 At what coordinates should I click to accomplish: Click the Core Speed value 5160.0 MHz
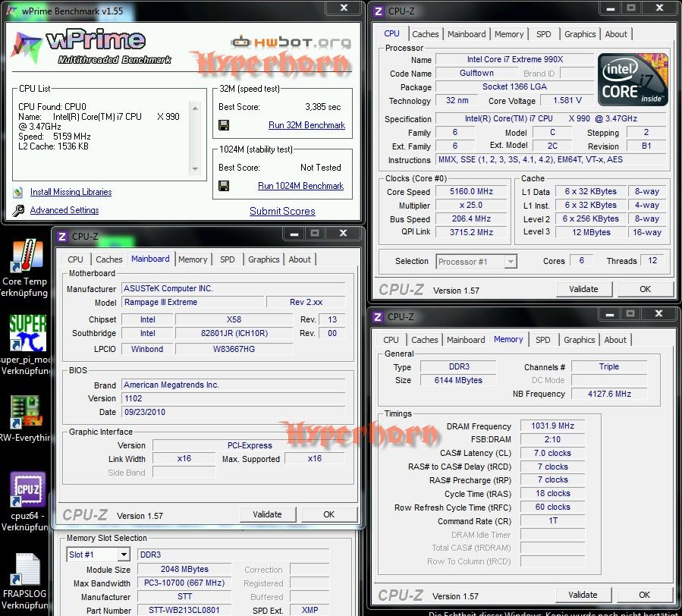pyautogui.click(x=472, y=191)
